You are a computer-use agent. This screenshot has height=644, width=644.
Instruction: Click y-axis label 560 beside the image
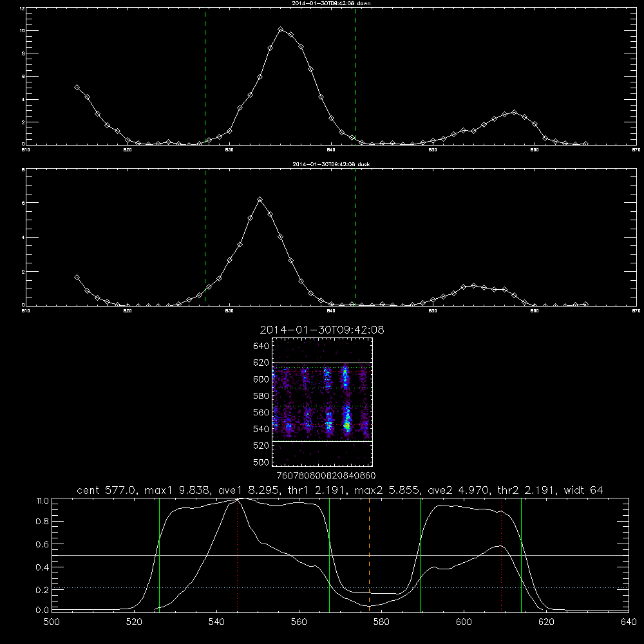pos(261,412)
